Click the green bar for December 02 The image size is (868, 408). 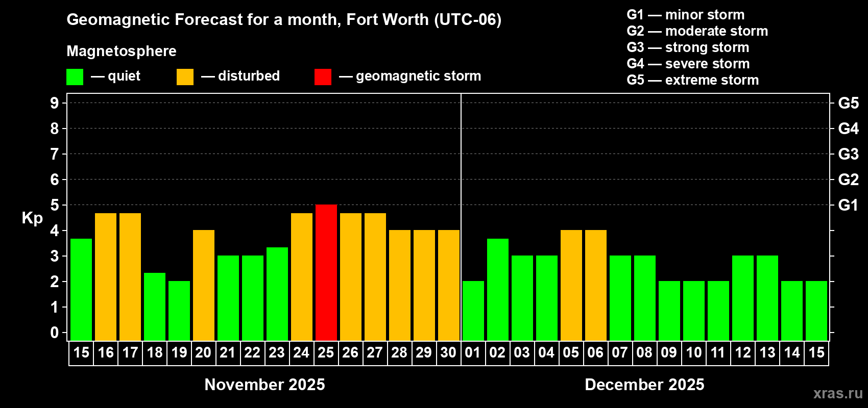(498, 290)
